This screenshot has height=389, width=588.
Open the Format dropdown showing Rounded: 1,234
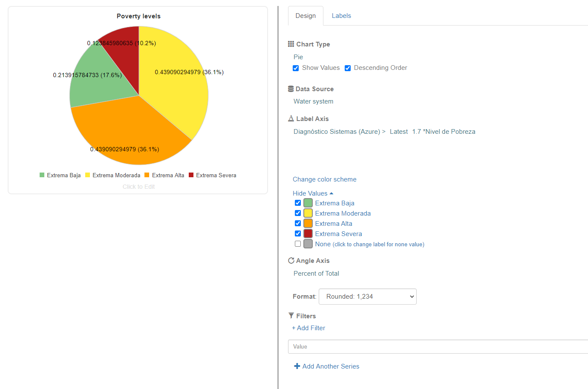(367, 297)
